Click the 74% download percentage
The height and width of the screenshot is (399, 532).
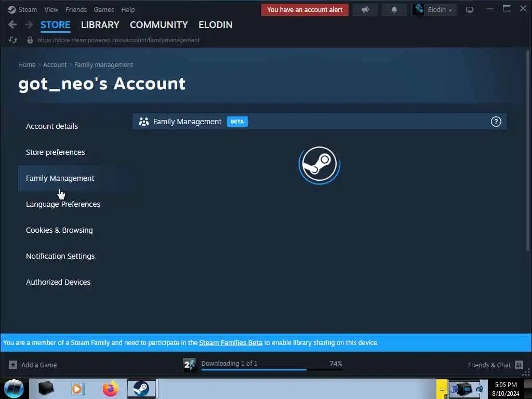(336, 363)
